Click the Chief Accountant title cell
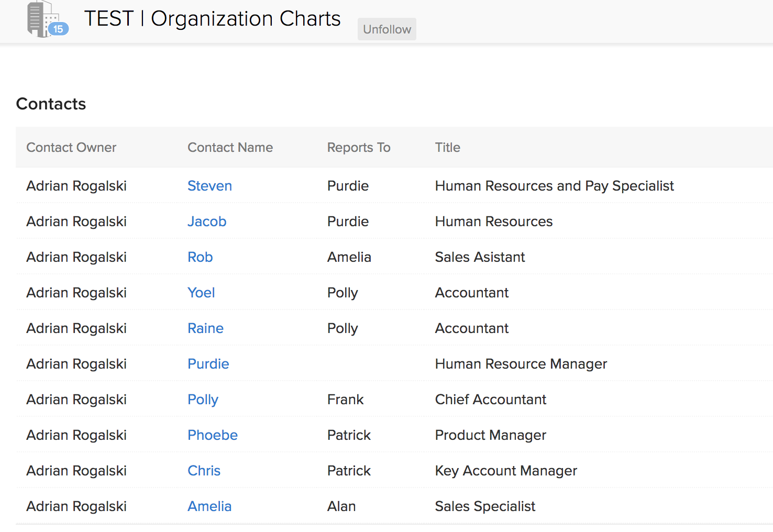773x532 pixels. click(490, 400)
